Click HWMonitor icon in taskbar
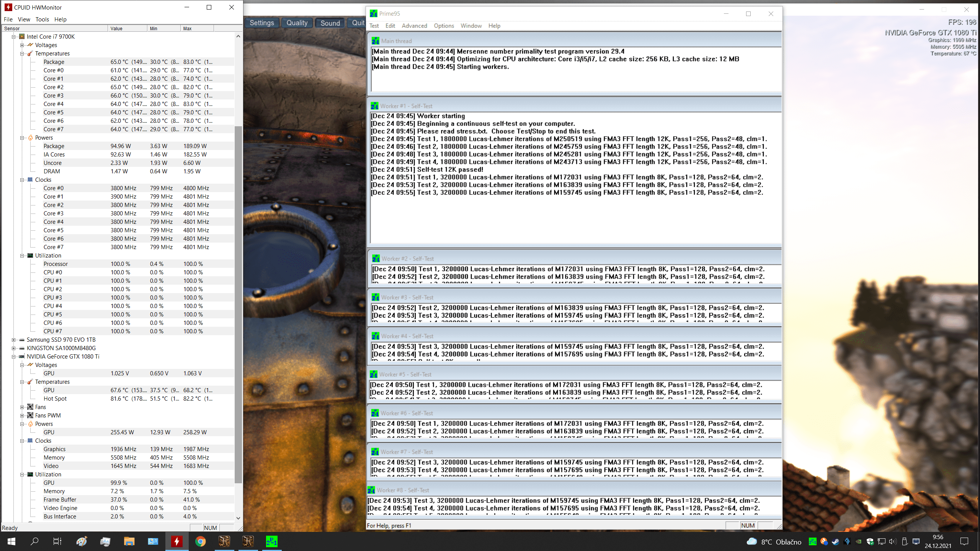This screenshot has width=980, height=551. 176,541
